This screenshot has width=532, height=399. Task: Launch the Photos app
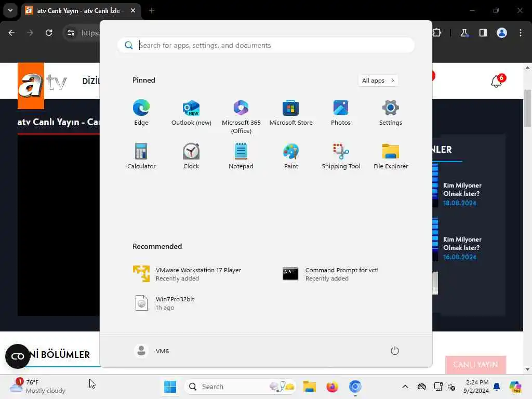coord(341,113)
